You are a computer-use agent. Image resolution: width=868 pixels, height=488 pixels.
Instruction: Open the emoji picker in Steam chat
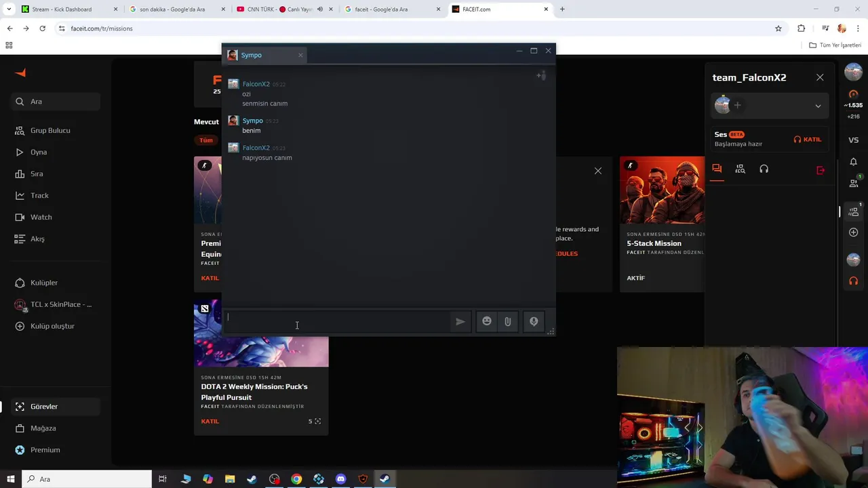tap(487, 321)
